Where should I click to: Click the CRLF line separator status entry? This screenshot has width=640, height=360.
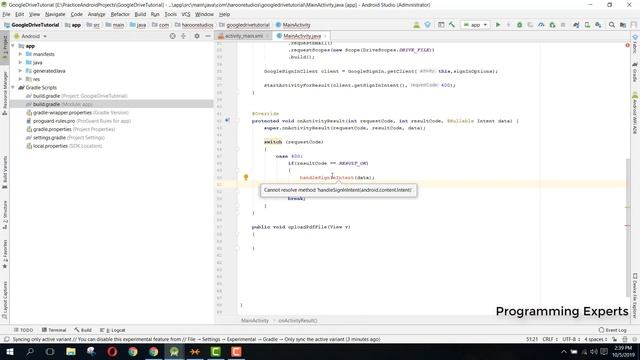[x=550, y=339]
